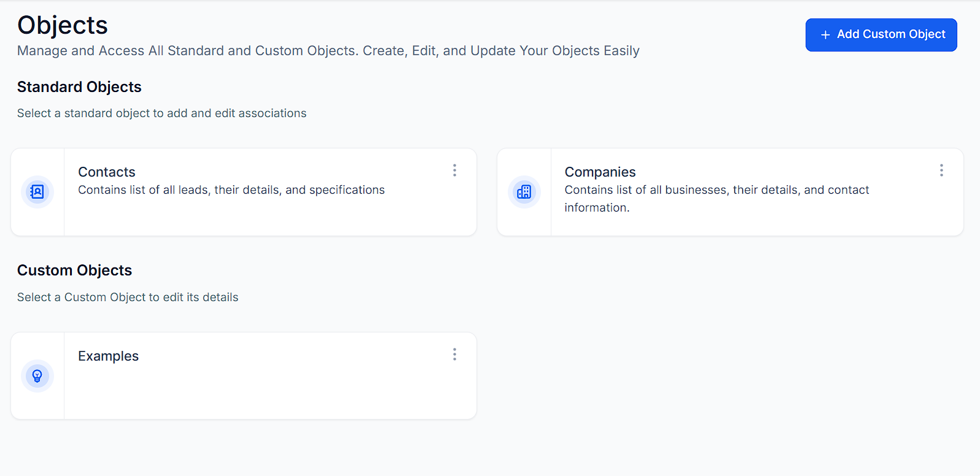
Task: Open the Contacts three-dot options menu
Action: [454, 171]
